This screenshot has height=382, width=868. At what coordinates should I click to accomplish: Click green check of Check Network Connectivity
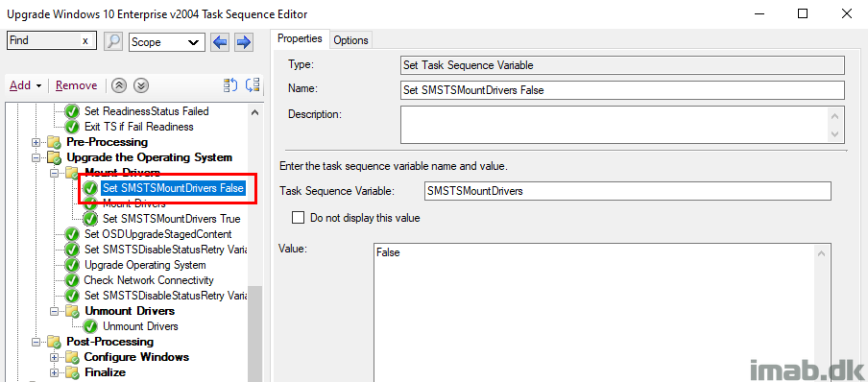pos(72,280)
